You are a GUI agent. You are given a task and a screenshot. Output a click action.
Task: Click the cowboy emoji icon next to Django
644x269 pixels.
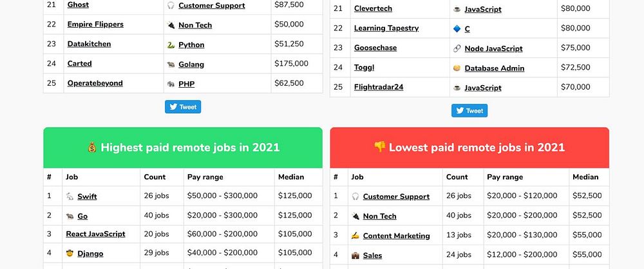[70, 254]
